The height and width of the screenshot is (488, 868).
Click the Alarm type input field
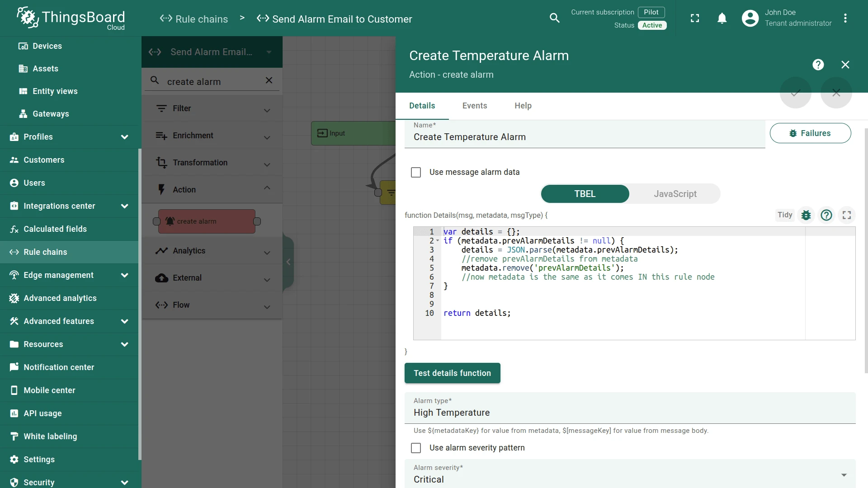[x=630, y=408]
